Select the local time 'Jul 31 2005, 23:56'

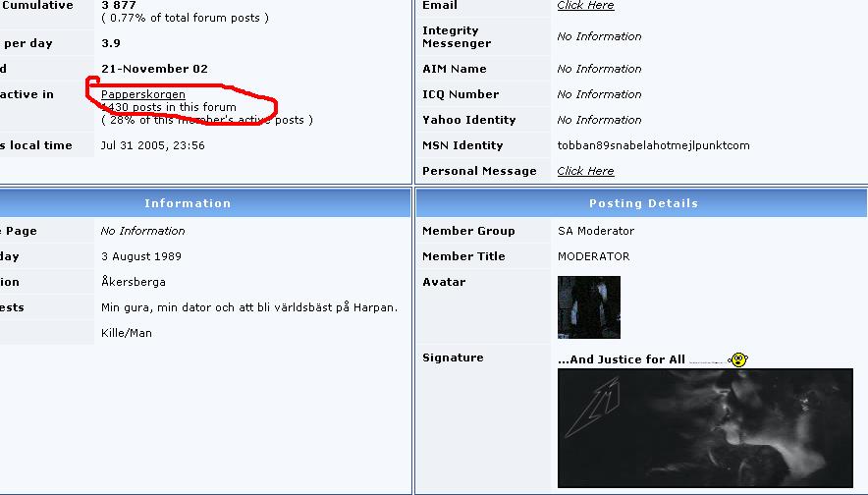153,145
